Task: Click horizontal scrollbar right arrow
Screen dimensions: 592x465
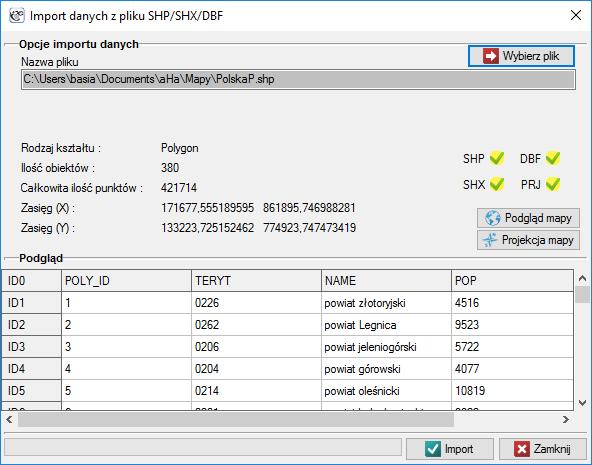Action: click(x=565, y=419)
